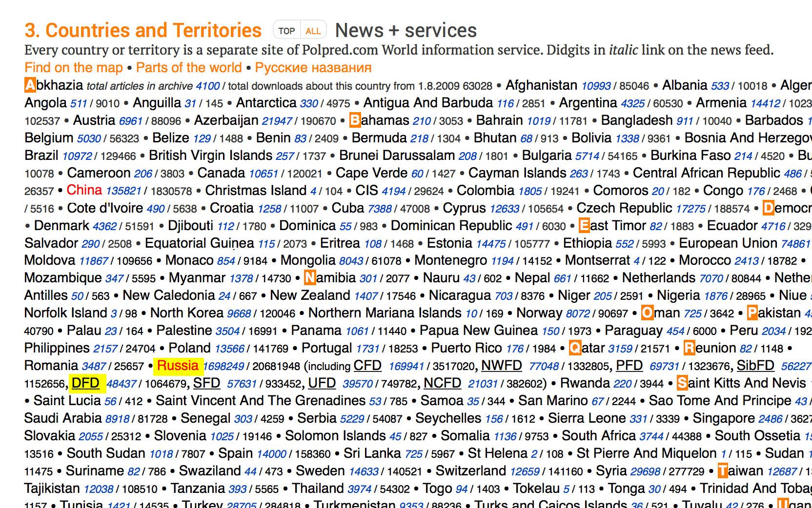Open Azerbaijan link
Viewport: 812px width, 508px height.
[x=226, y=120]
